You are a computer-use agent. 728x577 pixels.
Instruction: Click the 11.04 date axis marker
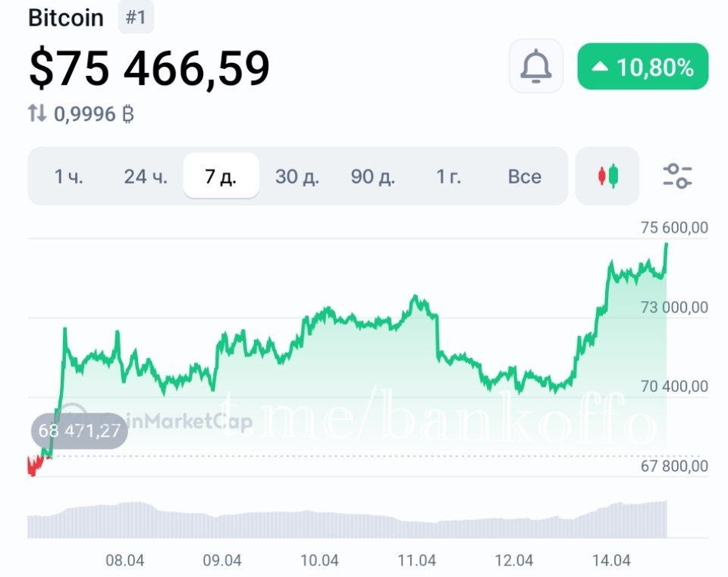pyautogui.click(x=417, y=560)
